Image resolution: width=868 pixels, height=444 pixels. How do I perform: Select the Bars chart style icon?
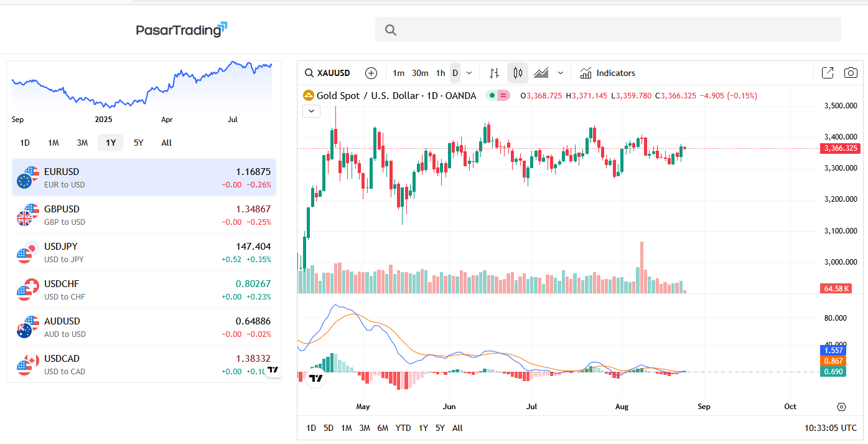pyautogui.click(x=495, y=73)
